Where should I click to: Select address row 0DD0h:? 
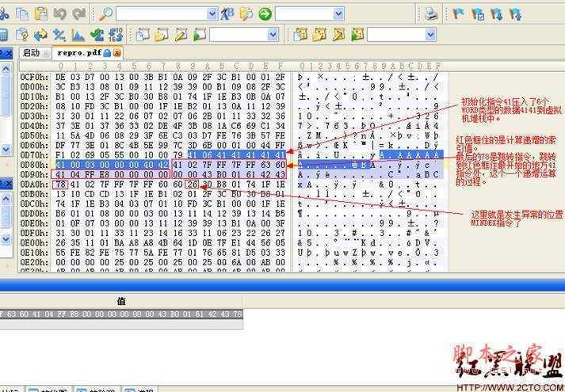click(34, 214)
